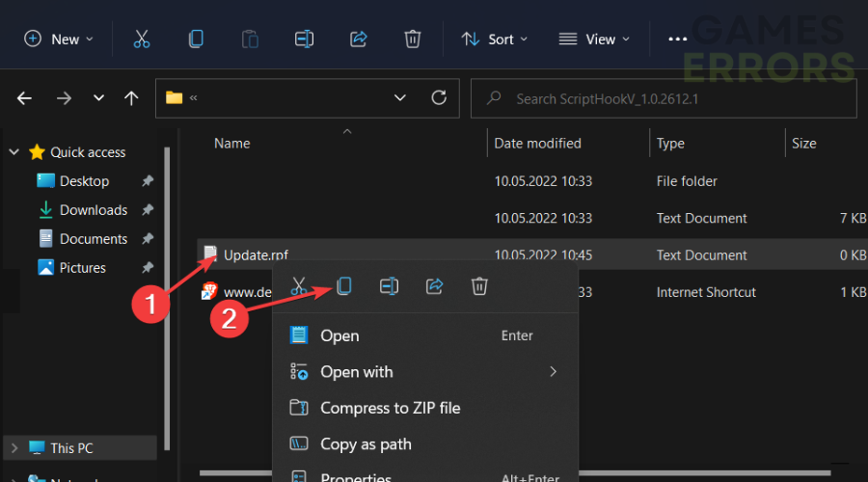Screen dimensions: 868x482
Task: Click the Delete trash icon in the top toolbar
Action: pos(413,39)
